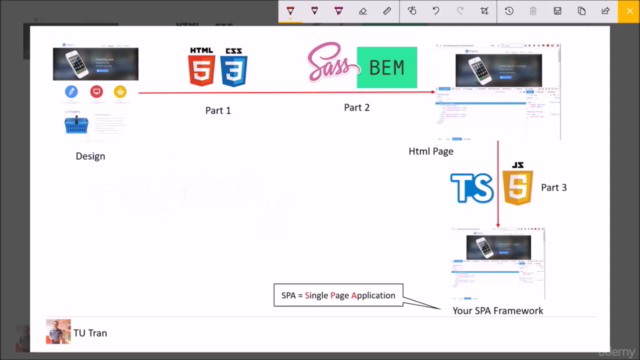The width and height of the screenshot is (640, 360).
Task: Copy sketch to clipboard
Action: coord(581,11)
